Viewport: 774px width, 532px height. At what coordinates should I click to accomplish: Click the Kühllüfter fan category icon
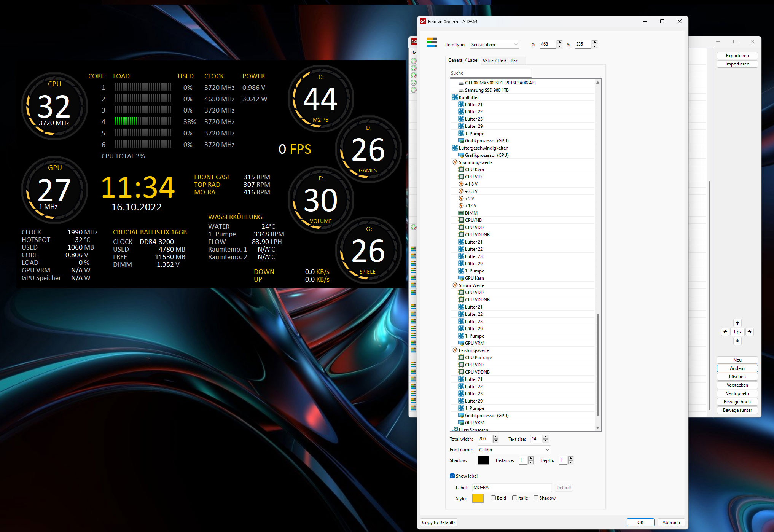(x=455, y=97)
